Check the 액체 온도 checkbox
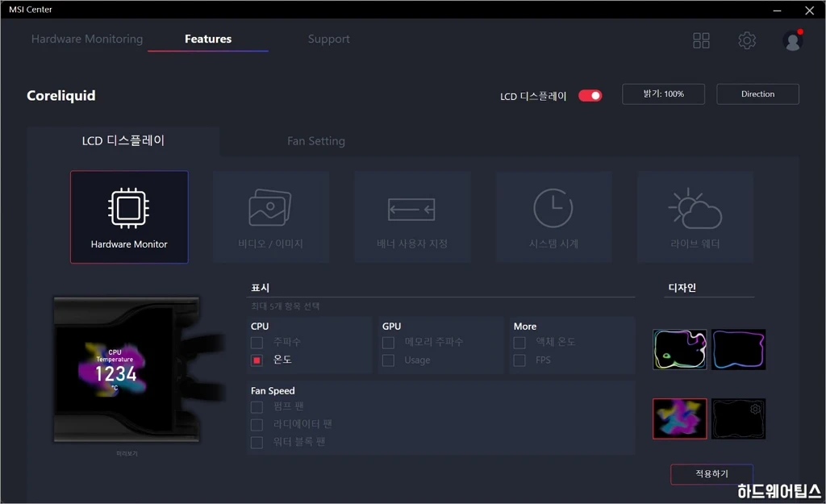The image size is (826, 504). point(519,343)
